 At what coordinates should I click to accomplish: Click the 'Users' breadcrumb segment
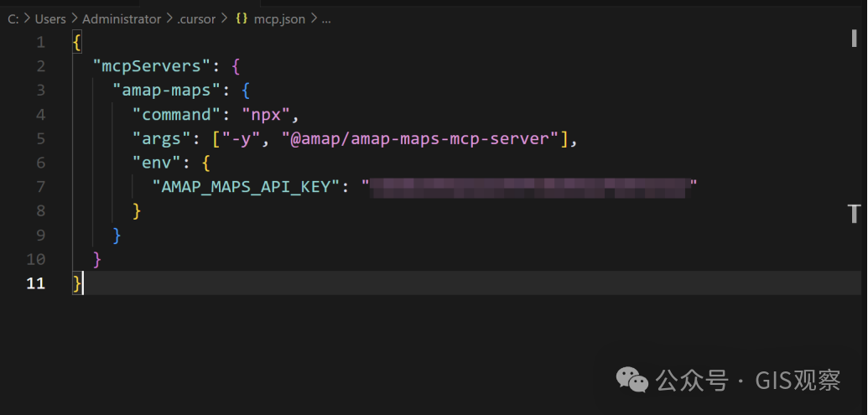[x=50, y=18]
